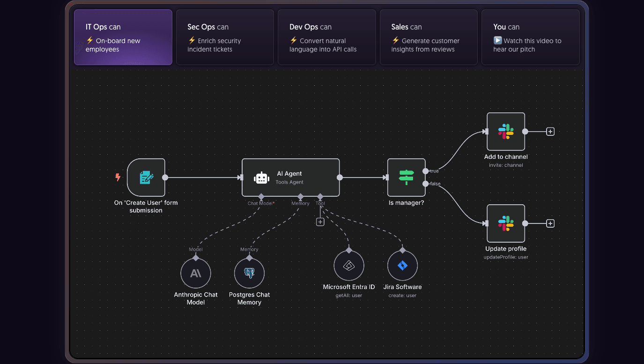The image size is (644, 364).
Task: Click the 'Is manager?' signpost node icon
Action: click(406, 178)
